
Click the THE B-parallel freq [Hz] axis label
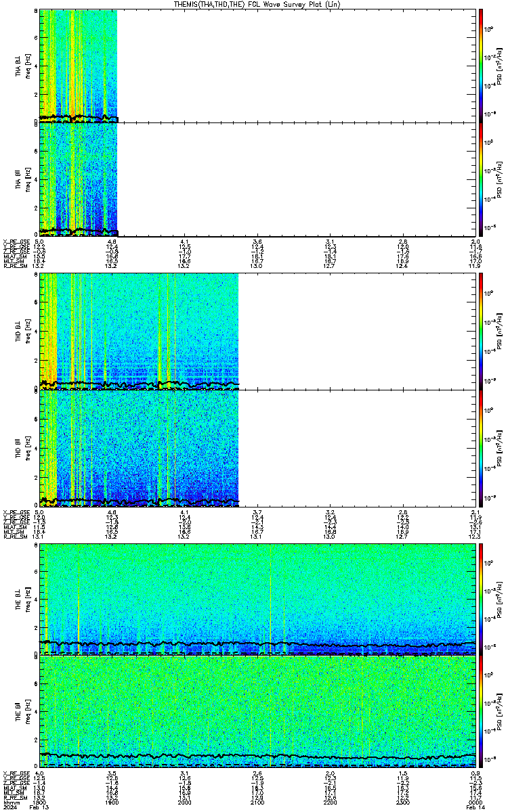click(27, 712)
